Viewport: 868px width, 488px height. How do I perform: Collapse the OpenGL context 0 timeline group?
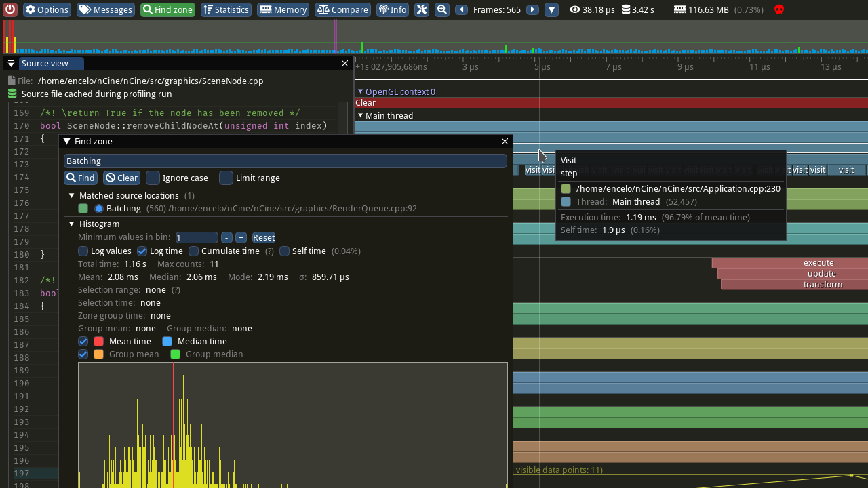360,91
